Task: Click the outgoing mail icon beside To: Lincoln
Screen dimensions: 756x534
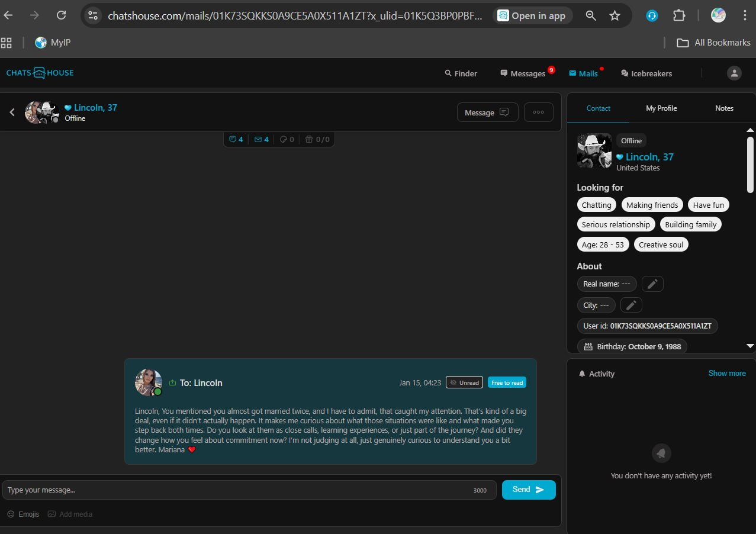Action: [172, 383]
